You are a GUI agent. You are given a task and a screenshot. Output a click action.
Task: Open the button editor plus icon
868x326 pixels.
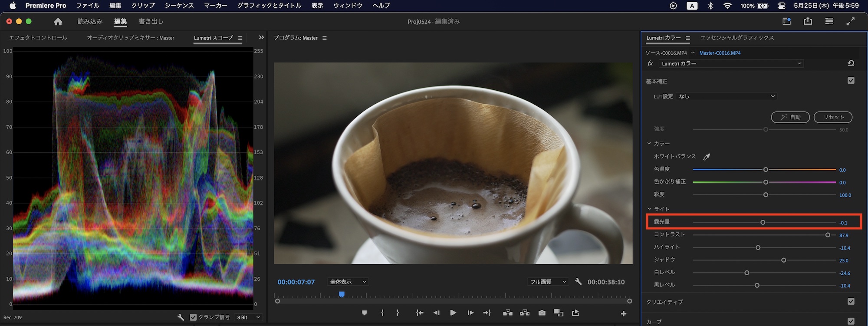(623, 313)
